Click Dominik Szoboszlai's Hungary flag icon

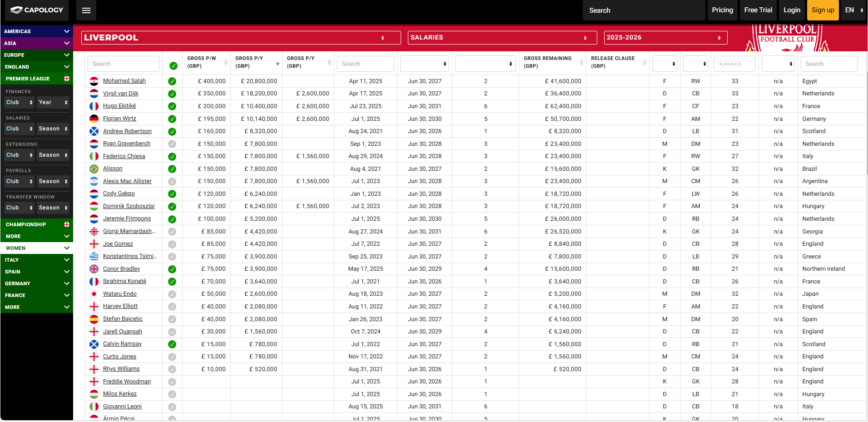pos(94,206)
